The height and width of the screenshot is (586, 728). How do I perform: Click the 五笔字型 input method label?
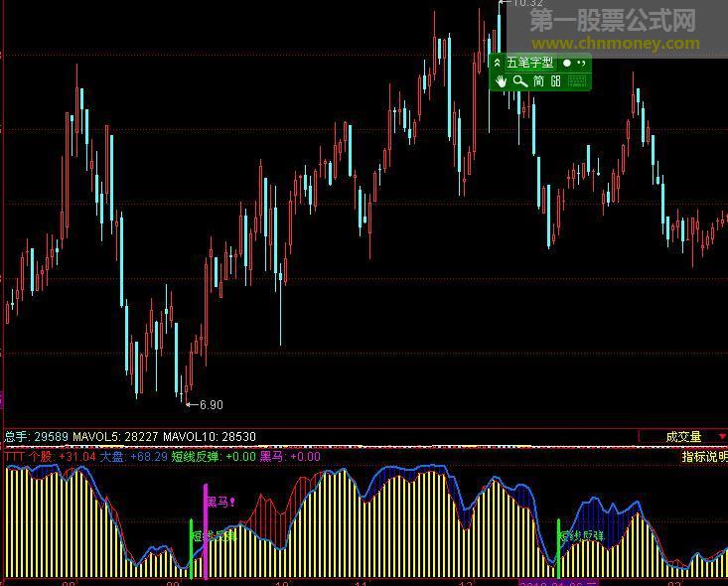coord(530,63)
